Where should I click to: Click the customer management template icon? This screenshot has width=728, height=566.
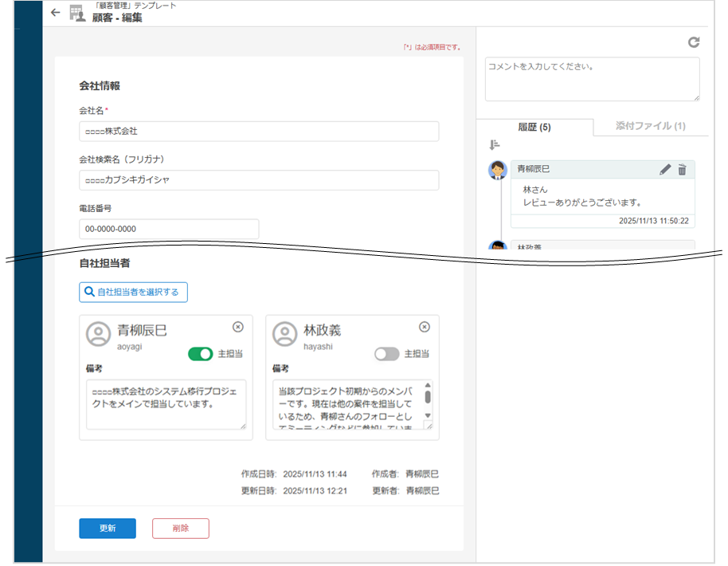tap(78, 14)
